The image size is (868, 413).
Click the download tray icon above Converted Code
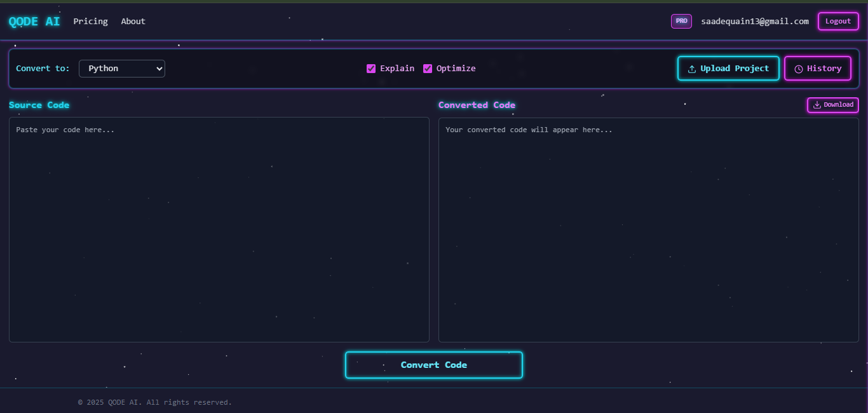click(x=817, y=105)
